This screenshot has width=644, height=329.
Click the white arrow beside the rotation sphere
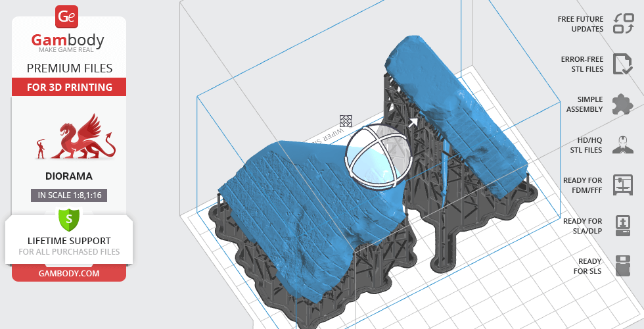[x=413, y=122]
